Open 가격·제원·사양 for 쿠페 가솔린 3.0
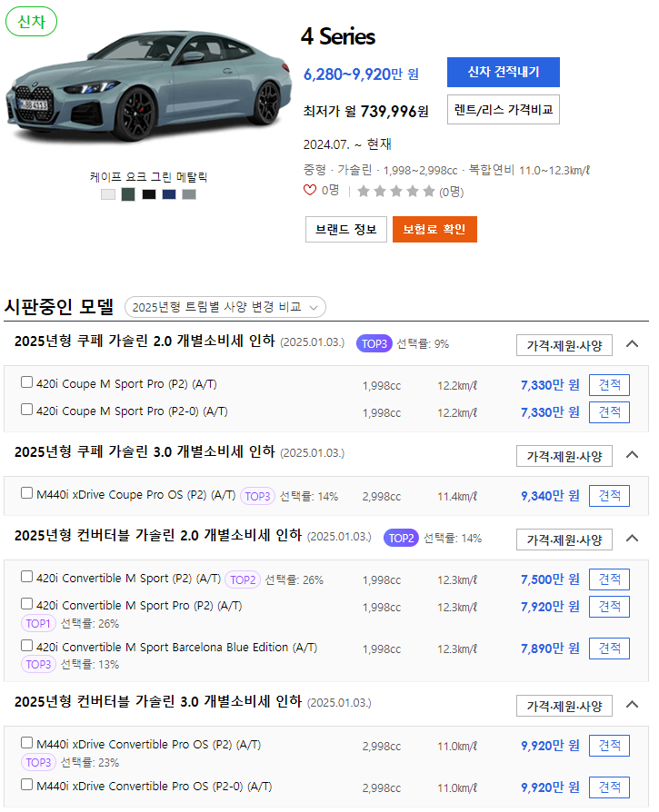Viewport: 659px width, 812px height. tap(564, 456)
